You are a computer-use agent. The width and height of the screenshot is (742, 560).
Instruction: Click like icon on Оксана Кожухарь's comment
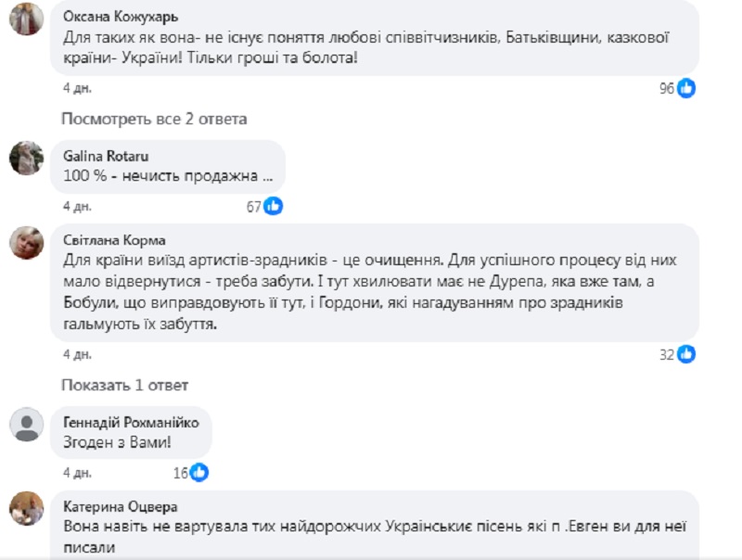coord(686,88)
